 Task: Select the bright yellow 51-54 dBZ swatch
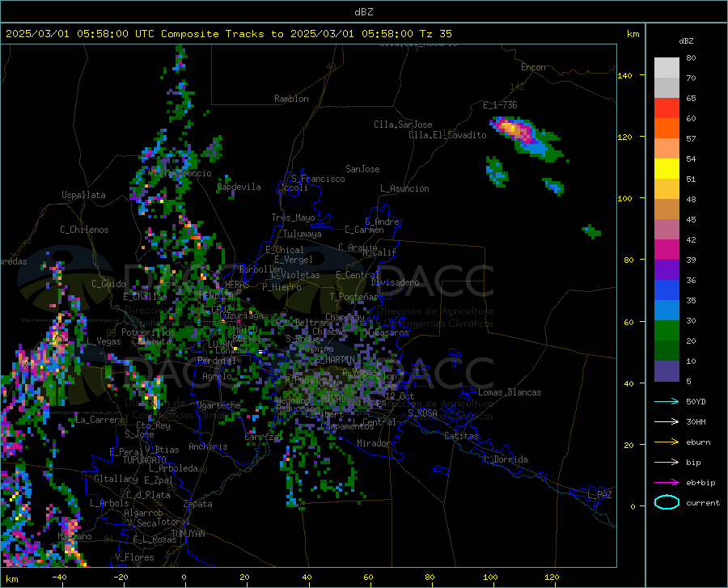(667, 169)
